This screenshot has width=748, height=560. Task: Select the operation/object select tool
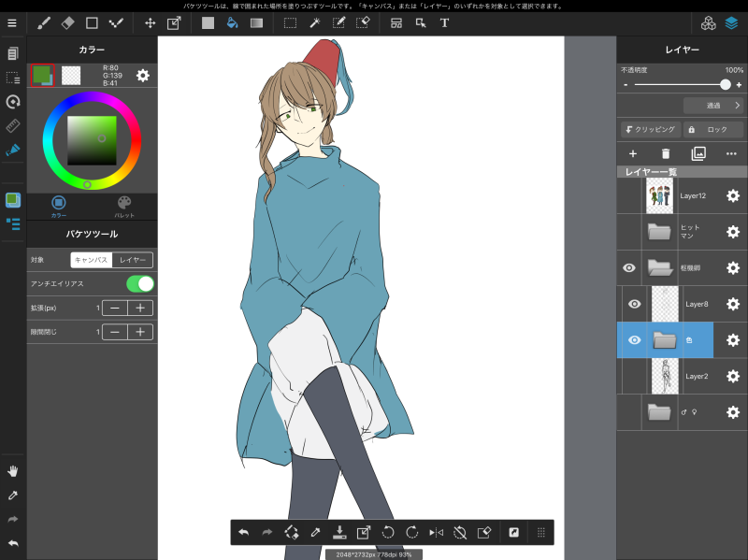coord(421,22)
